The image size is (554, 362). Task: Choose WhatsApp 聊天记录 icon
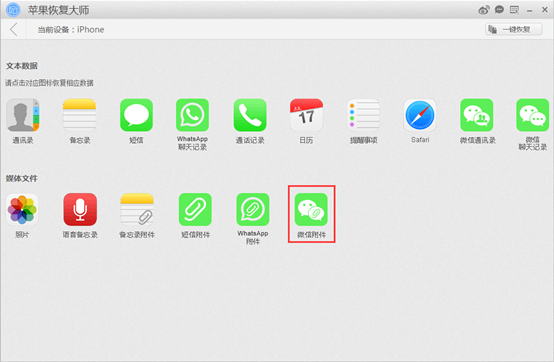[193, 115]
